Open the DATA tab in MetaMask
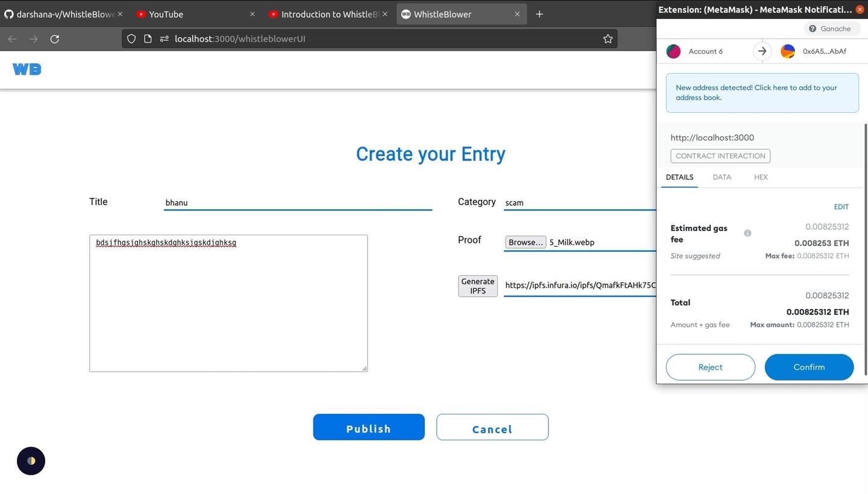868x494 pixels. point(722,177)
